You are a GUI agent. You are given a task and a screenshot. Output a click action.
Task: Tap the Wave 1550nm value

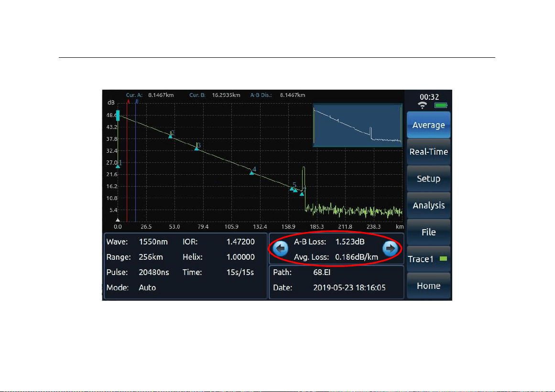click(153, 242)
